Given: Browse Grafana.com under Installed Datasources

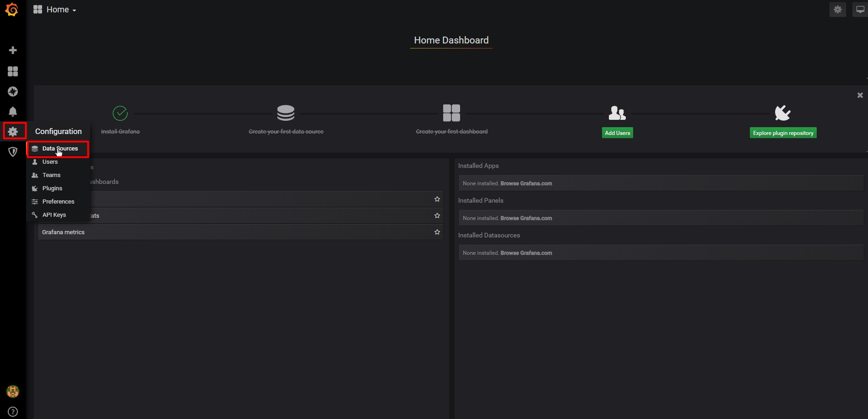Looking at the screenshot, I should tap(526, 253).
